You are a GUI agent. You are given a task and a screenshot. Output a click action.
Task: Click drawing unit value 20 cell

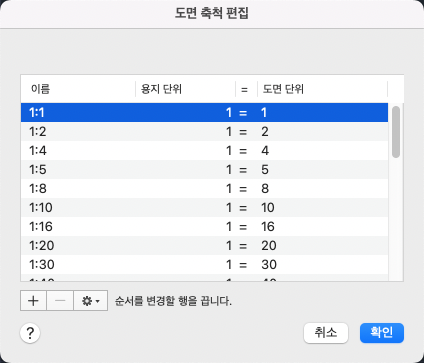(x=269, y=246)
